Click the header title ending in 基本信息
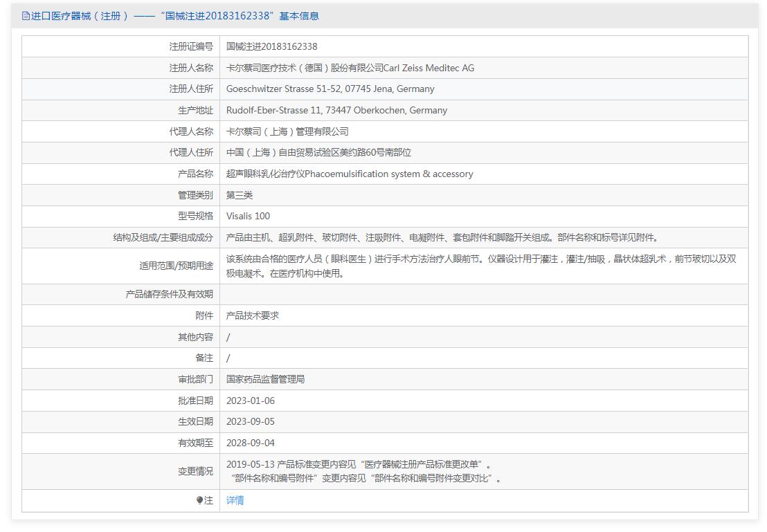767x532 pixels. point(175,16)
